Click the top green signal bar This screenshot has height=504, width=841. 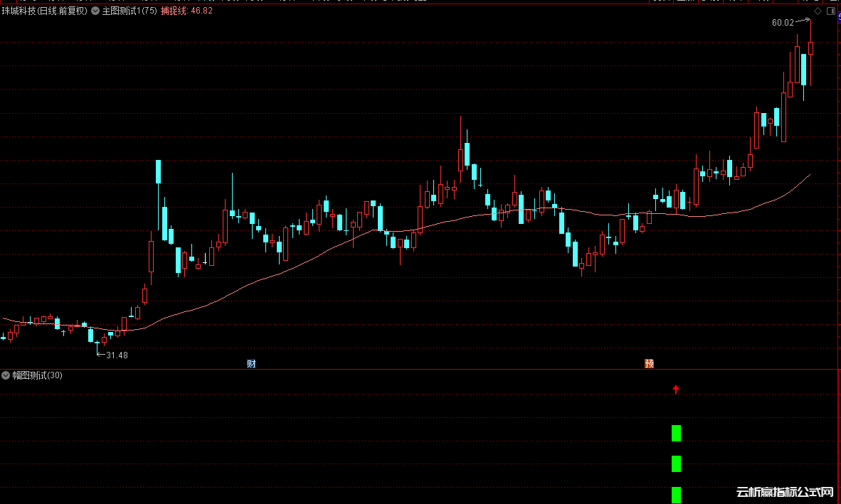pos(676,433)
